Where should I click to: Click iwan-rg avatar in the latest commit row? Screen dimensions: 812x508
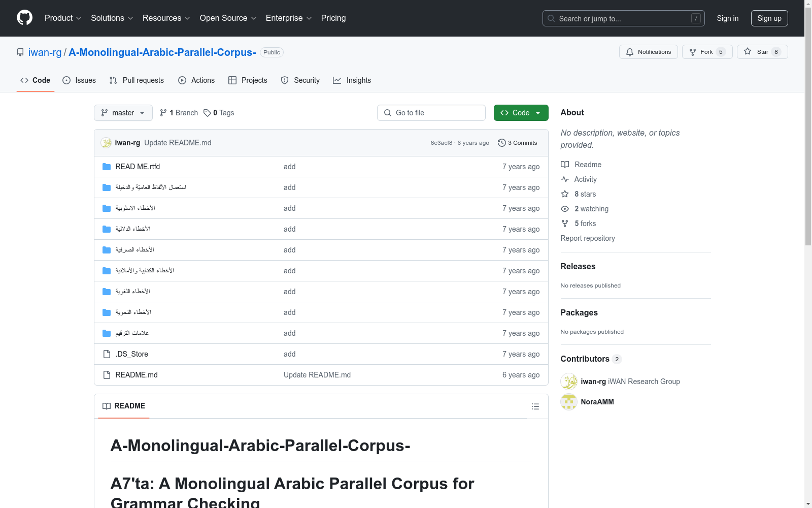[x=106, y=143]
